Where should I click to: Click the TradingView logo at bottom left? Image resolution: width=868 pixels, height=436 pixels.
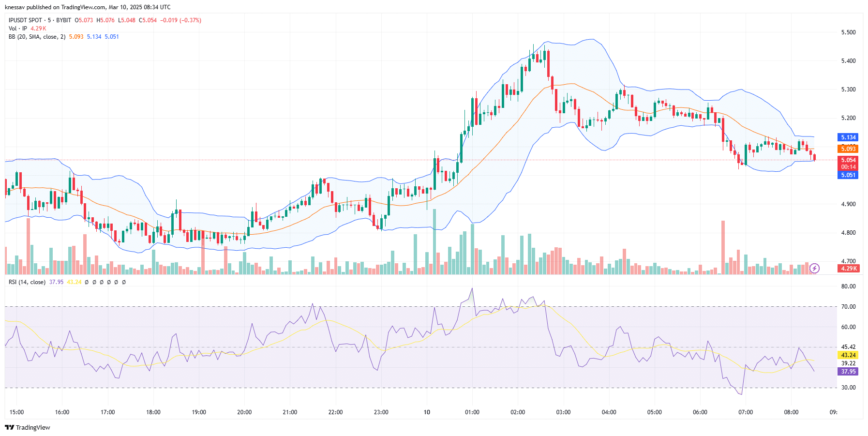pos(28,427)
